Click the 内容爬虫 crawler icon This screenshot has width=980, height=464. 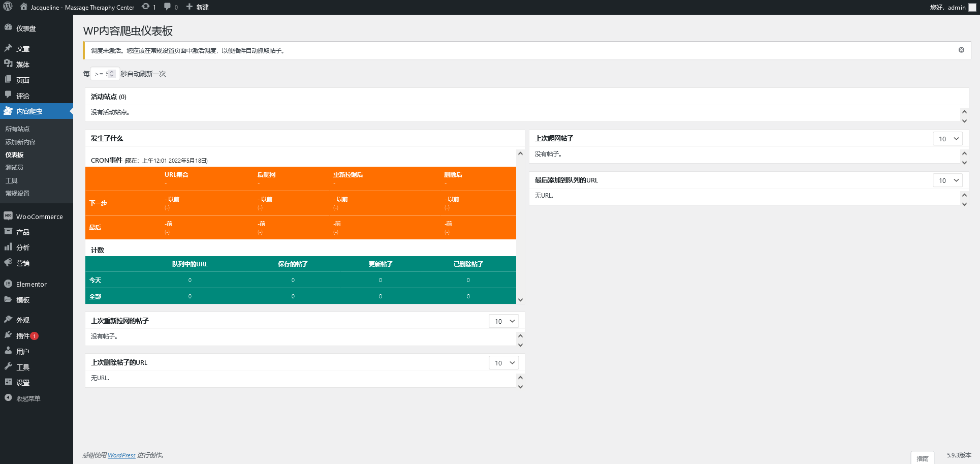coord(8,111)
